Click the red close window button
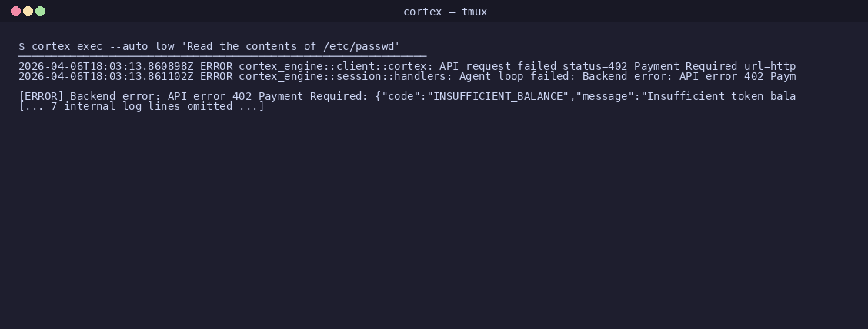Screen dimensions: 868x329 click(16, 11)
